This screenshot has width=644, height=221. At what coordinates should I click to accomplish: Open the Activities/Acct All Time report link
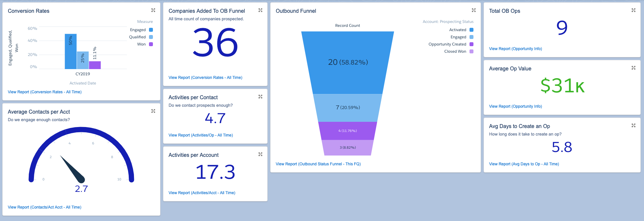(202, 193)
